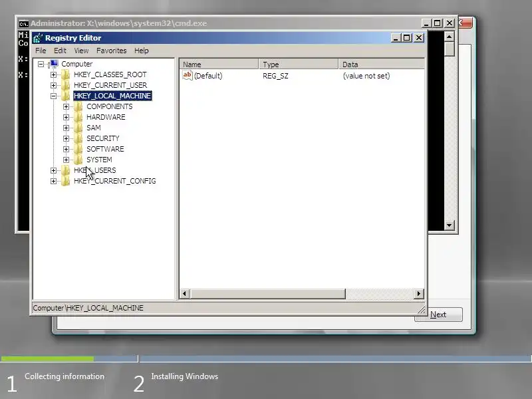The image size is (532, 399).
Task: Click the (value not set) data cell
Action: click(366, 76)
